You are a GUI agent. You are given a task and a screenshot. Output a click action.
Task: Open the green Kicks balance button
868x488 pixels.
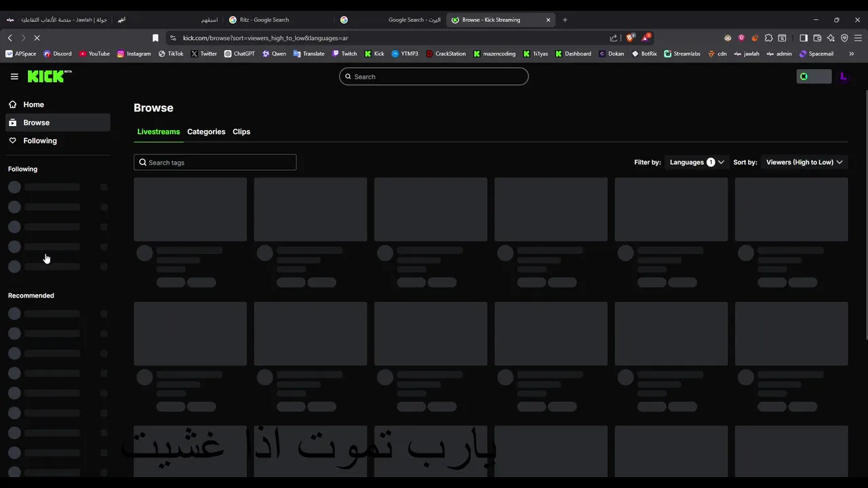pos(814,77)
